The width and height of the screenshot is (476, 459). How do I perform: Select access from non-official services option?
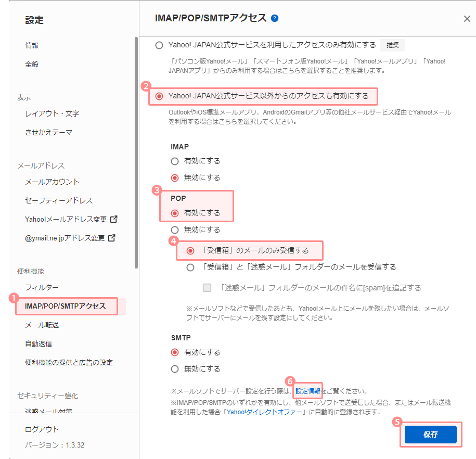159,96
